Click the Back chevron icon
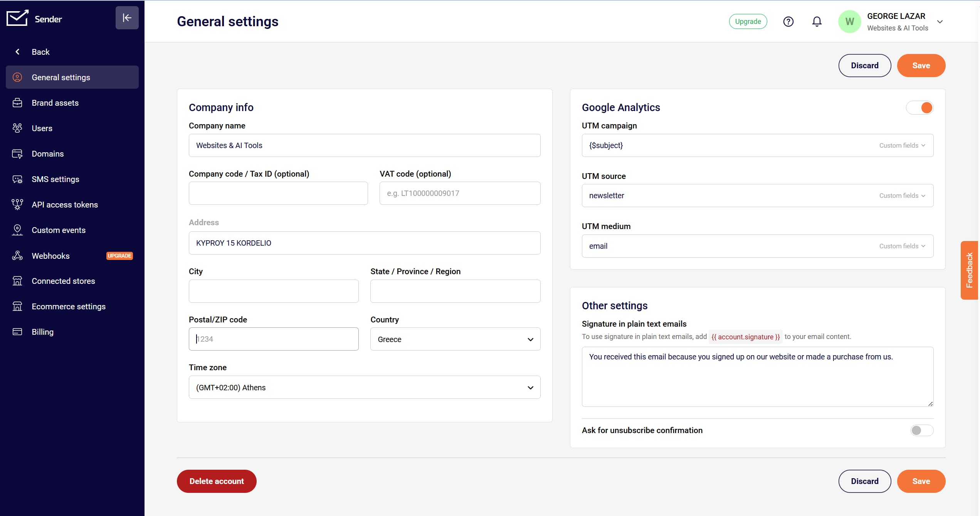This screenshot has height=516, width=980. (17, 52)
